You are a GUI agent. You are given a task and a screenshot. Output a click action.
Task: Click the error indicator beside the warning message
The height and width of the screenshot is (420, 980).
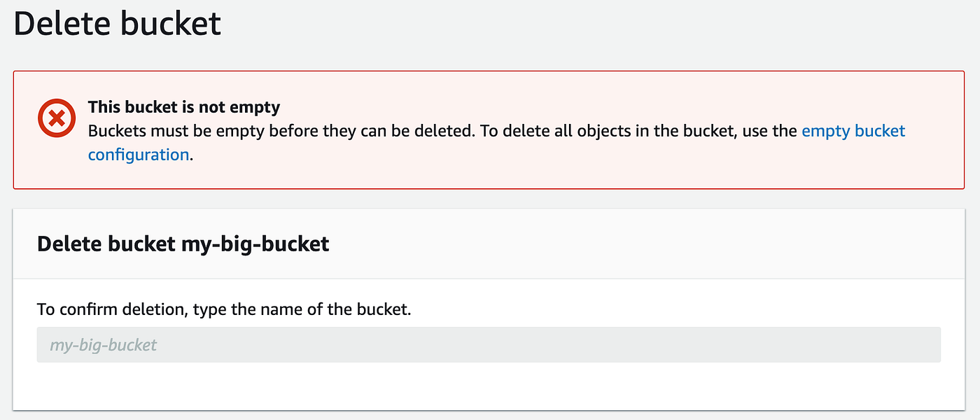(x=56, y=118)
